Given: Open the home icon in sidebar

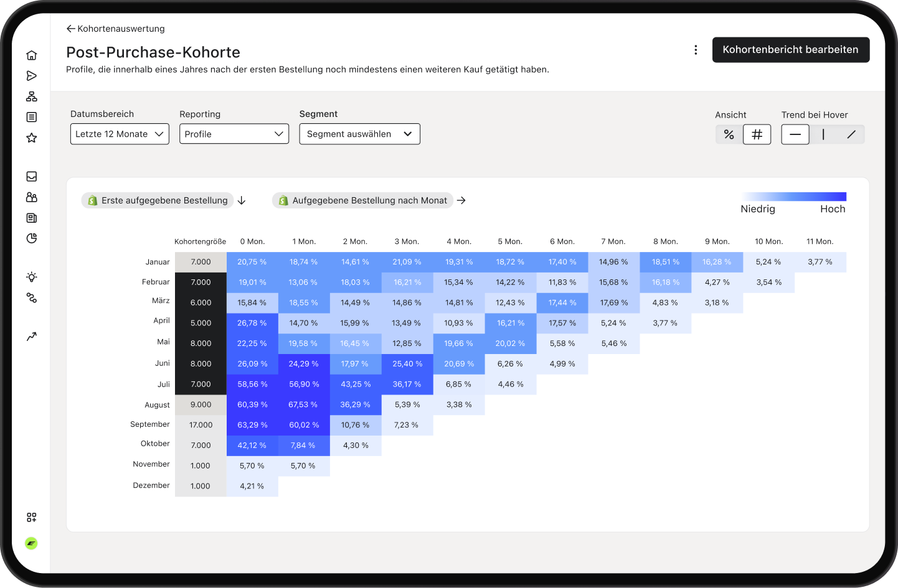Looking at the screenshot, I should coord(32,55).
